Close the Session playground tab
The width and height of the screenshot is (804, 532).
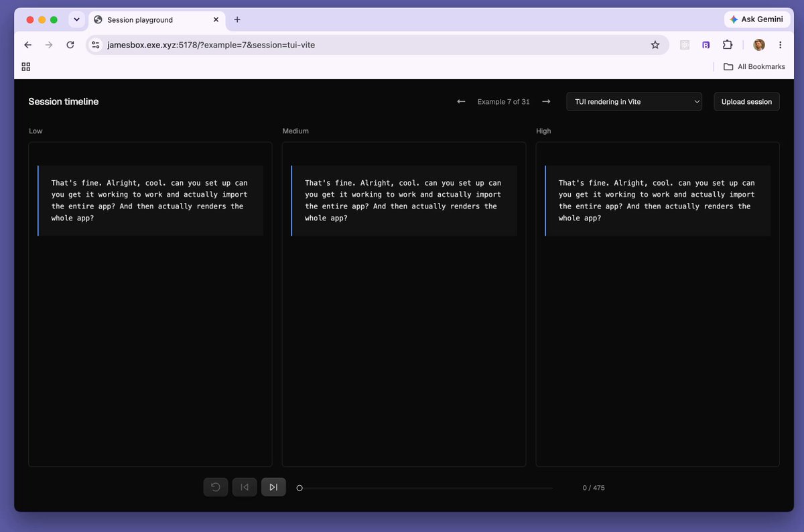pos(216,20)
